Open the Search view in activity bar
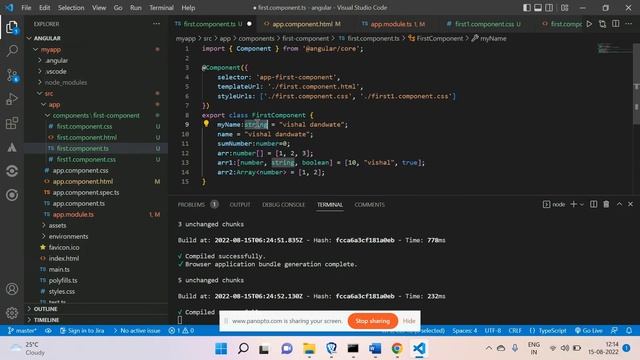Viewport: 640px width, 360px height. coord(12,51)
